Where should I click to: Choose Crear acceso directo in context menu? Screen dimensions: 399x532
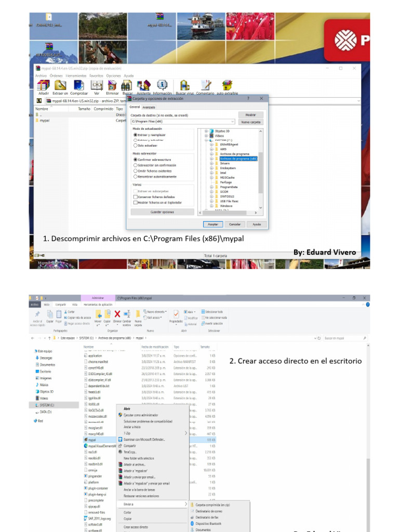point(136,527)
